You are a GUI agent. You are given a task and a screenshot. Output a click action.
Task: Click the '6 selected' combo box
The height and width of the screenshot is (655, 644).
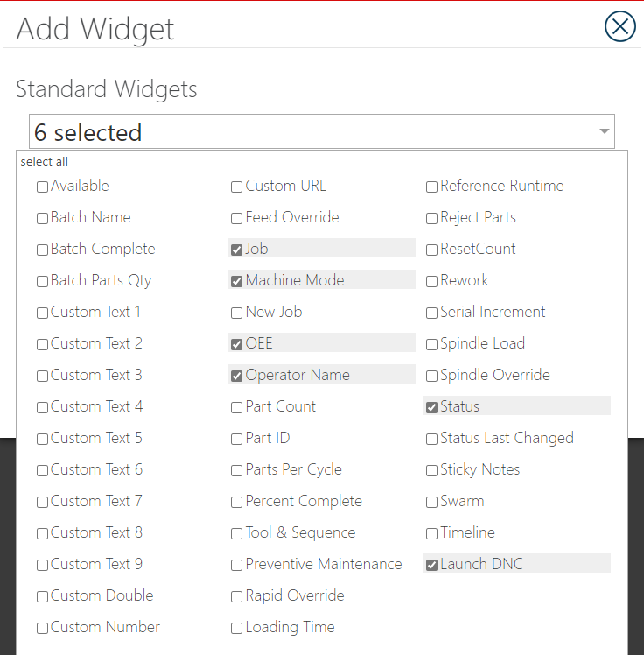[322, 131]
